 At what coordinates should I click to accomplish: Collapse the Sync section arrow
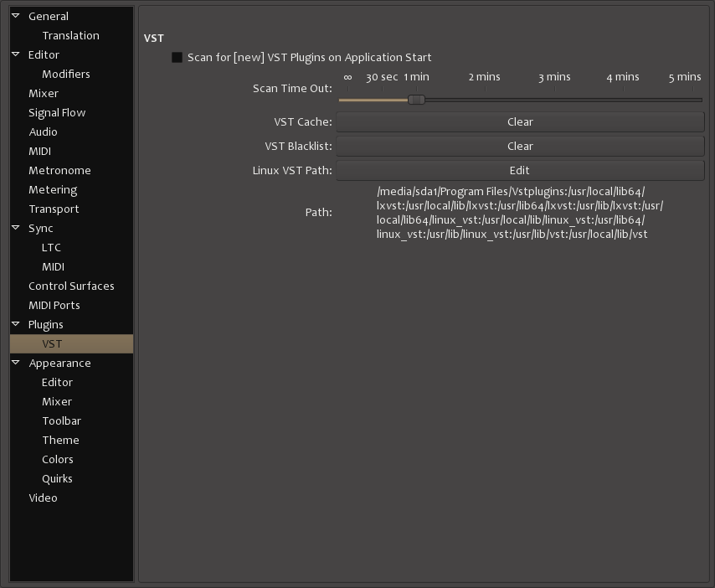pyautogui.click(x=16, y=228)
